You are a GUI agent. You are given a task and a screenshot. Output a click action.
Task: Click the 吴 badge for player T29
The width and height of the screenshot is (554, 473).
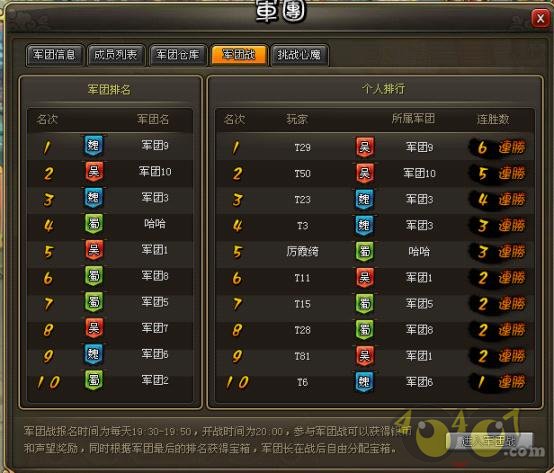(365, 147)
